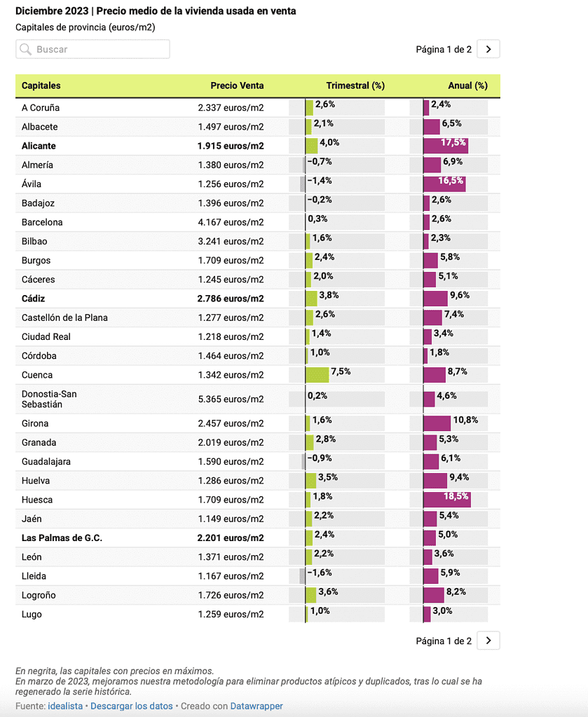Click Descargar los datos link
588x717 pixels.
tap(132, 706)
